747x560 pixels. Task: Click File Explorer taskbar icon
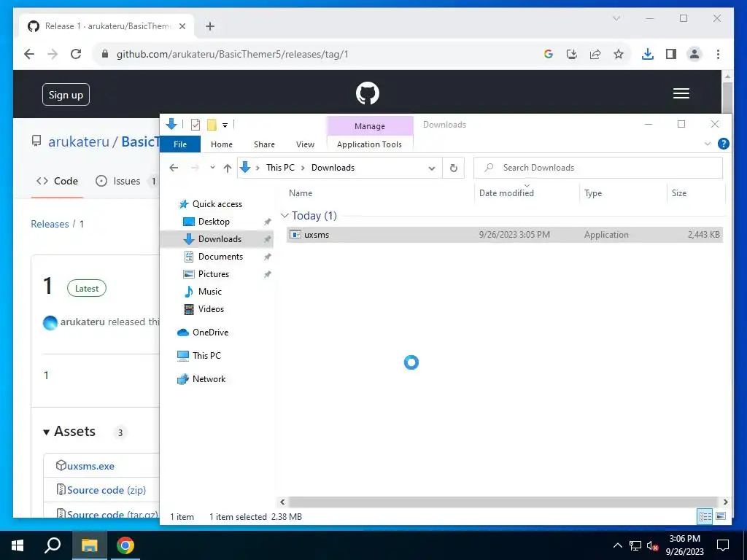(89, 545)
